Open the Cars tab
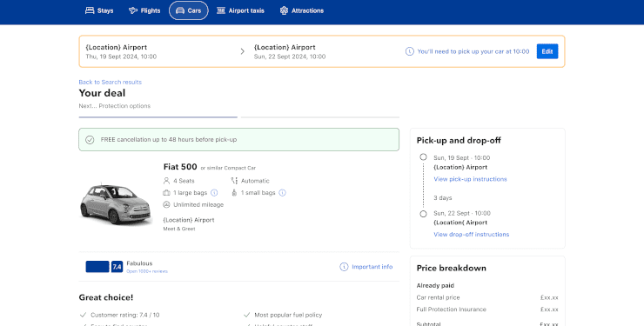This screenshot has width=644, height=326. (x=189, y=10)
